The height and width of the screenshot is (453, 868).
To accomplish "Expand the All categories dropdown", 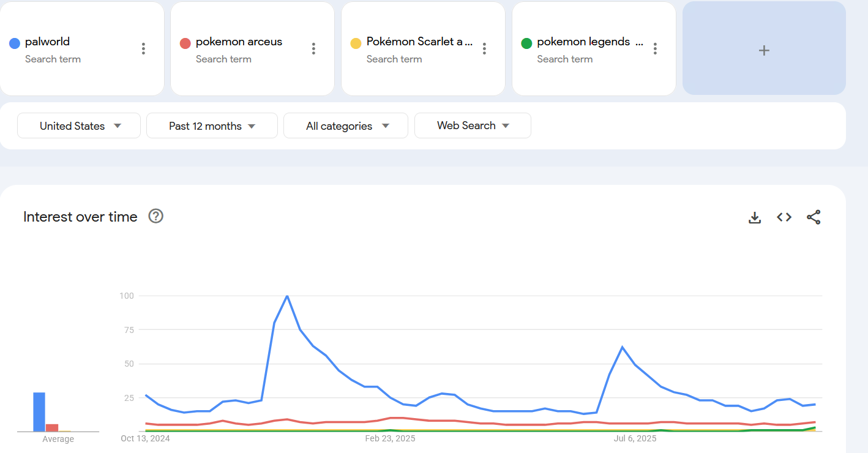I will coord(346,126).
